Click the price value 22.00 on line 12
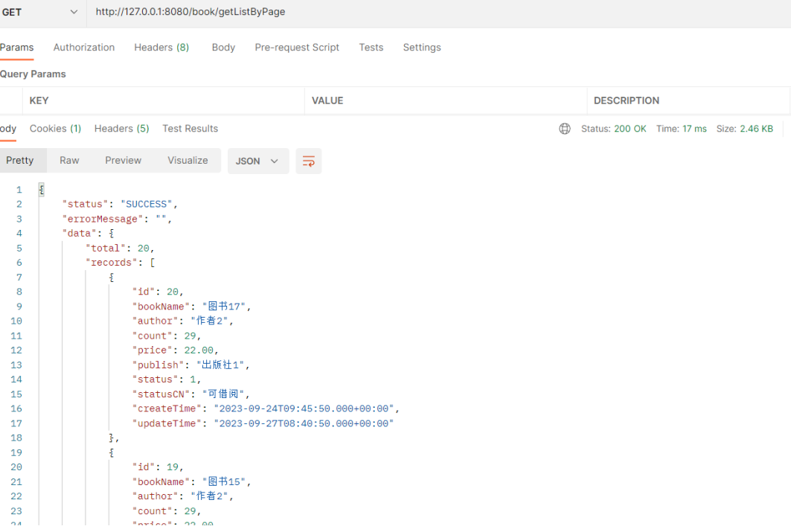This screenshot has height=532, width=791. (x=199, y=350)
